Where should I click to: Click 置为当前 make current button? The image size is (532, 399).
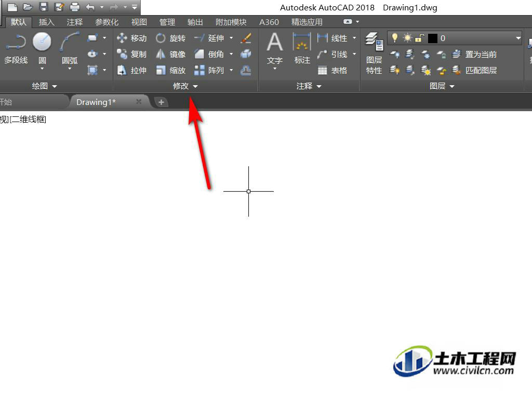475,54
